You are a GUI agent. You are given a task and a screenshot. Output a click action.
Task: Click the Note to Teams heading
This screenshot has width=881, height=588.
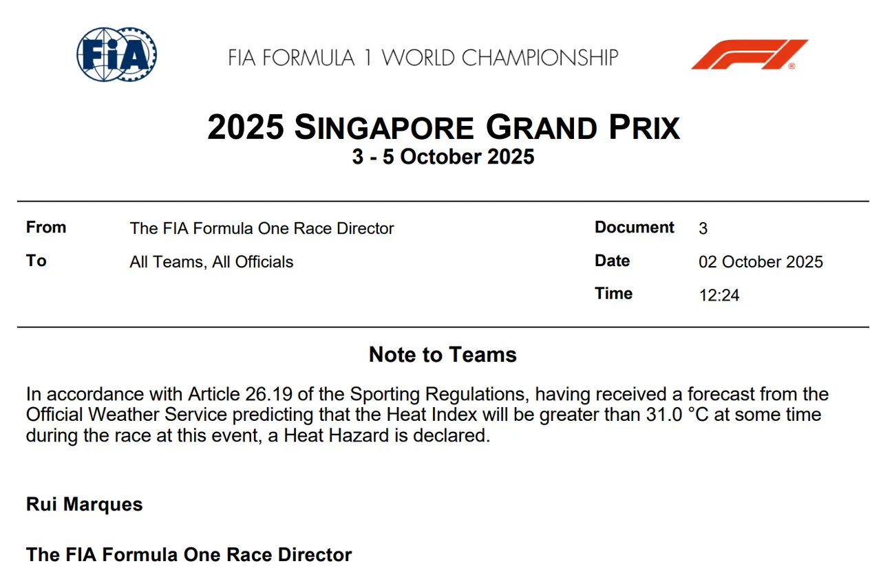tap(443, 355)
